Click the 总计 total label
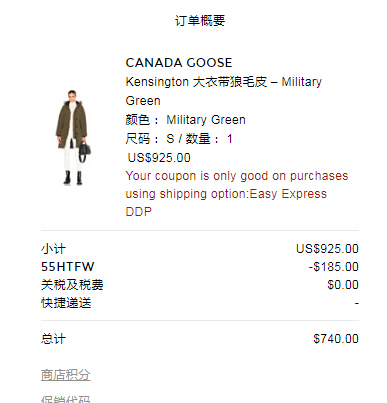 coord(53,339)
